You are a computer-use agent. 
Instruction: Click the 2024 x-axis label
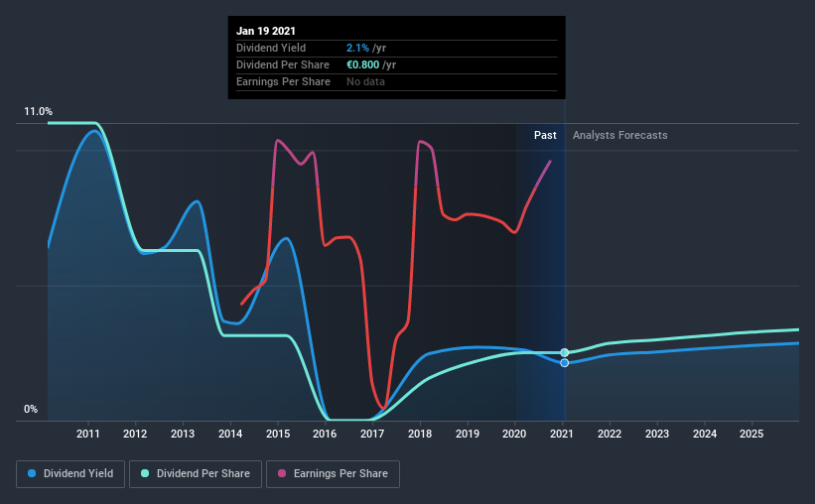[705, 434]
